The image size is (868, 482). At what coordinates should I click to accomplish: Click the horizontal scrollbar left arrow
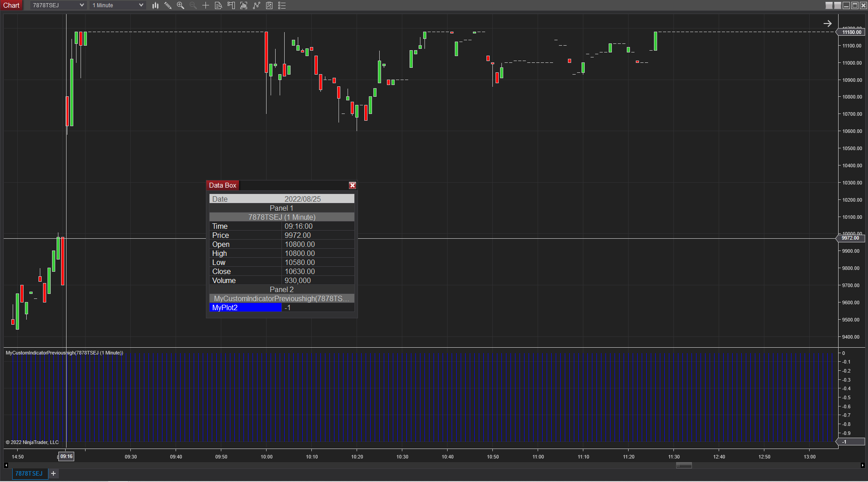(x=6, y=465)
